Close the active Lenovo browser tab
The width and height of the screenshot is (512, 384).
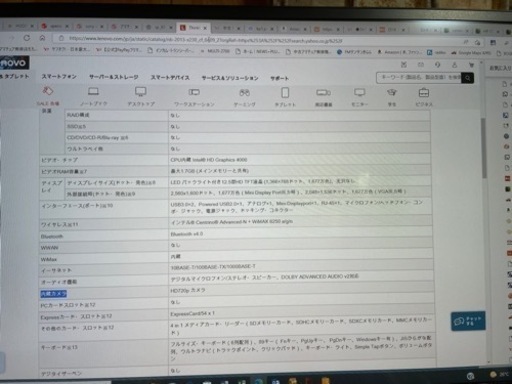(x=205, y=28)
